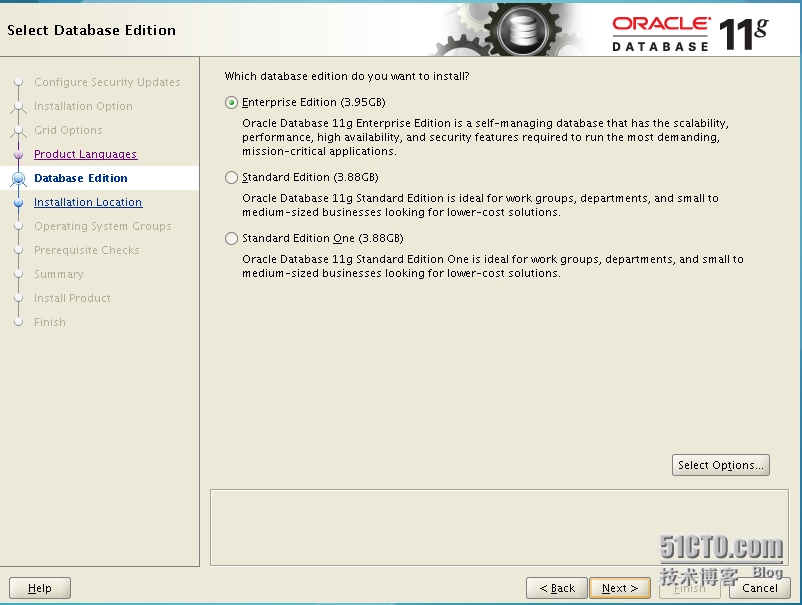Return to previous step with Back
The height and width of the screenshot is (605, 802).
pyautogui.click(x=557, y=588)
